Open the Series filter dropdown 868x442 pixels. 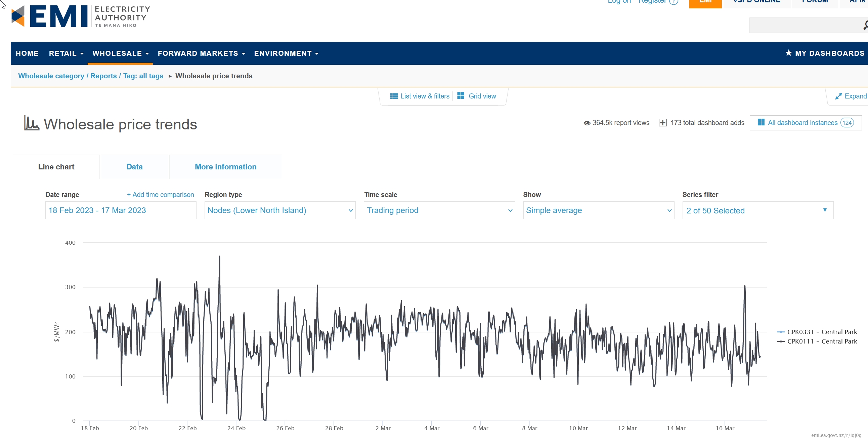point(757,210)
